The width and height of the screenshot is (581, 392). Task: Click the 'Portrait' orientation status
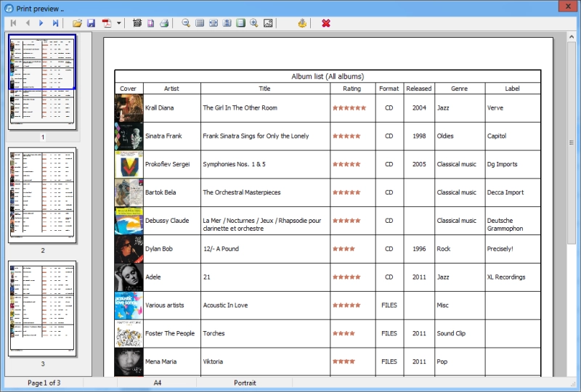click(x=245, y=383)
